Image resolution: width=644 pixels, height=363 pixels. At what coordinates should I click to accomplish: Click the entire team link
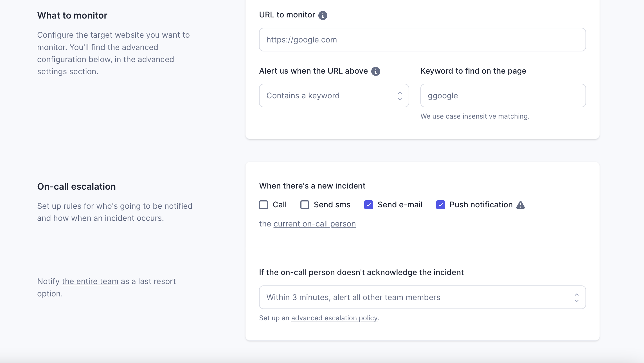[x=90, y=282]
